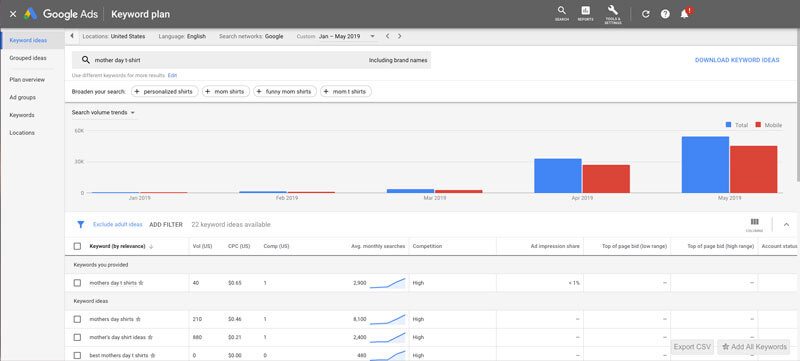The image size is (800, 361).
Task: Click the filter funnel icon
Action: click(80, 224)
